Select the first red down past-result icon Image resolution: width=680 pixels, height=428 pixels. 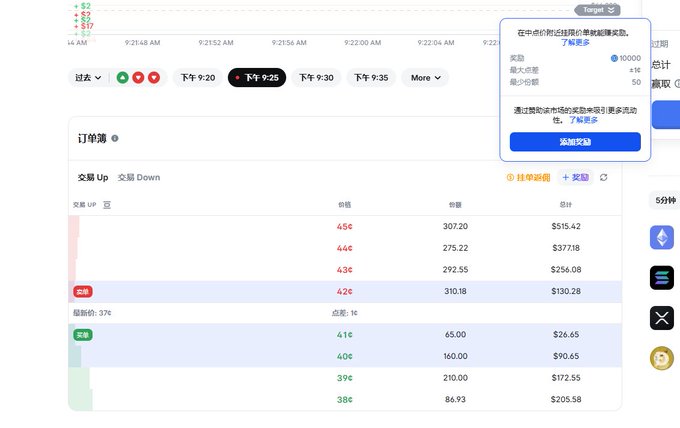click(x=138, y=78)
